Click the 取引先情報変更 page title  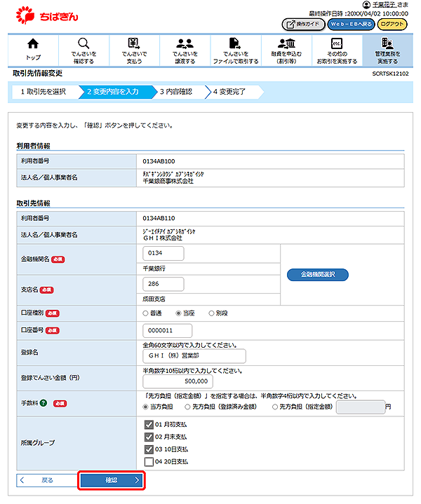pos(38,74)
